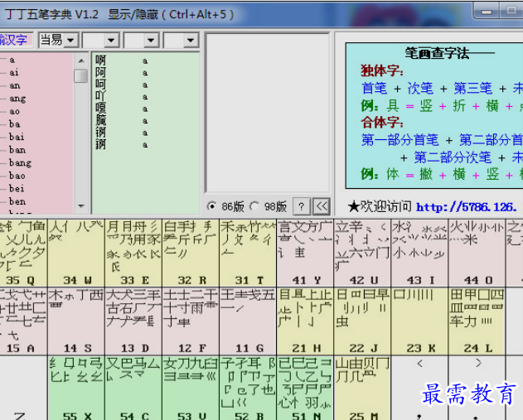Visit the http://5786.126 link
Screen dimensions: 523x420
[x=467, y=207]
